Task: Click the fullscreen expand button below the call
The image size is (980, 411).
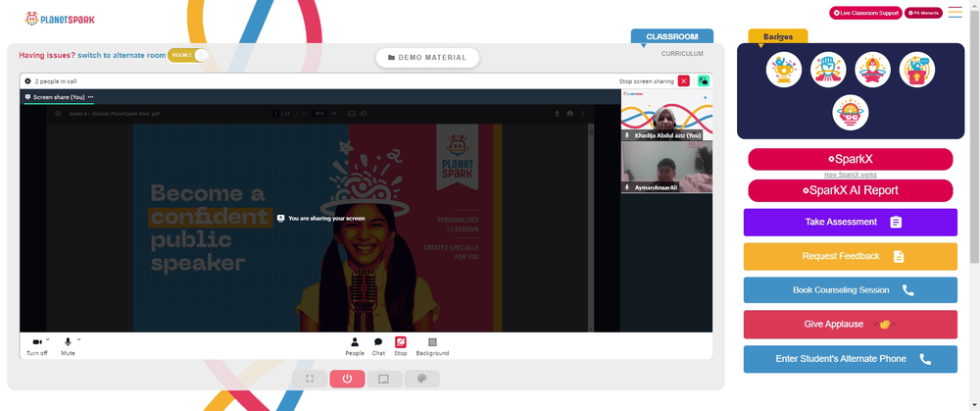Action: [310, 379]
